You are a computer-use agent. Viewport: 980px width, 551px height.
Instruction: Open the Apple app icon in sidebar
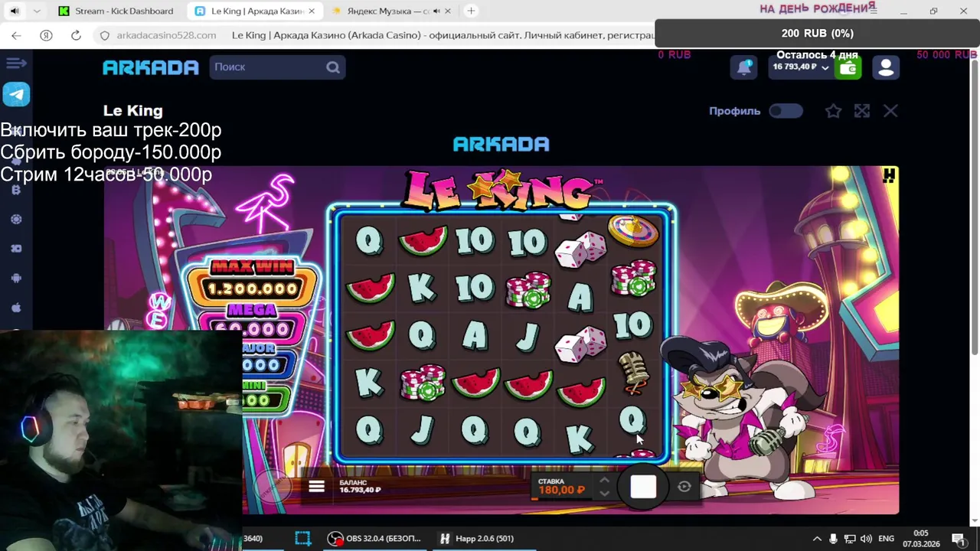(x=16, y=308)
